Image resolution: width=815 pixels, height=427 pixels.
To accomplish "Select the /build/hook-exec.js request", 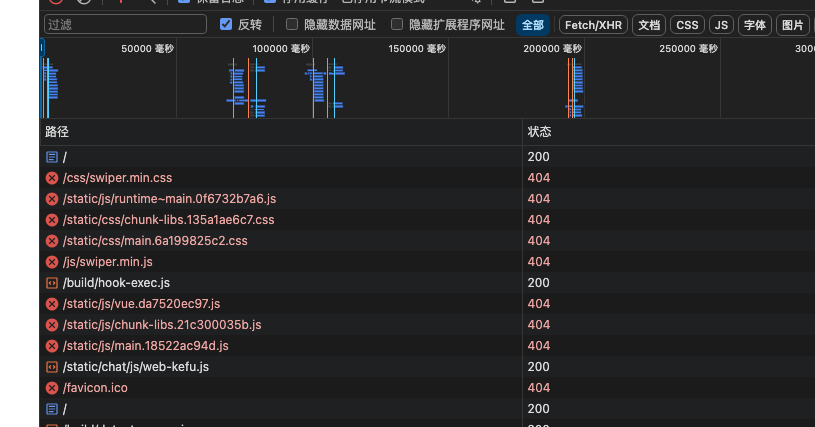I will pyautogui.click(x=116, y=283).
